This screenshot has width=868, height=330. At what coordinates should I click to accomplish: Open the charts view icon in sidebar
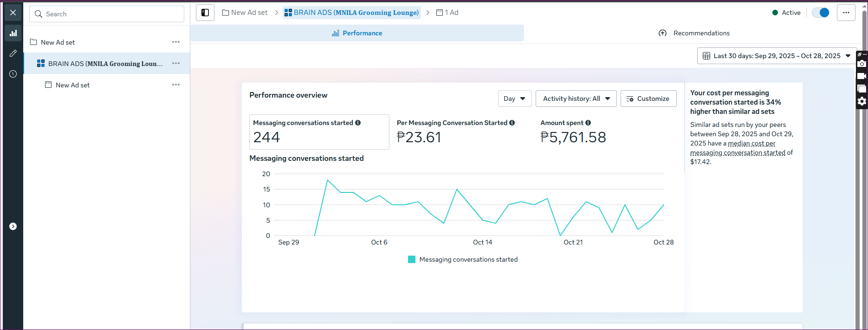pyautogui.click(x=13, y=33)
